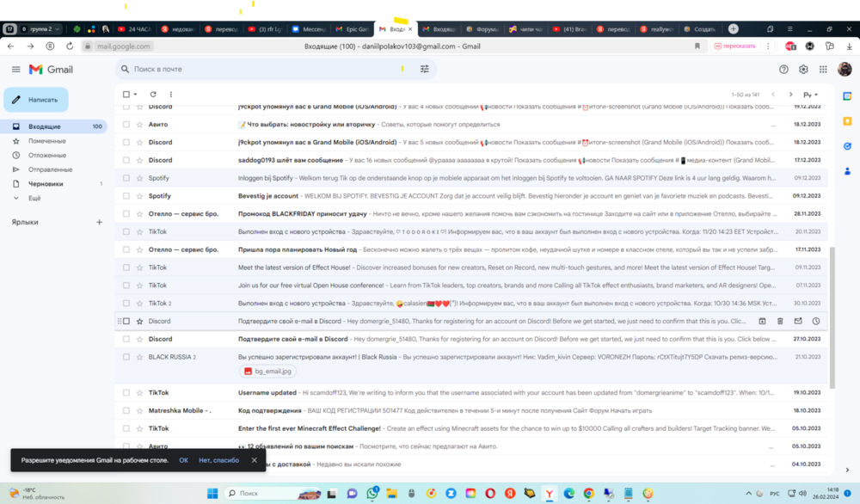Image resolution: width=860 pixels, height=504 pixels.
Task: Open the select-all dropdown arrow
Action: pos(136,95)
